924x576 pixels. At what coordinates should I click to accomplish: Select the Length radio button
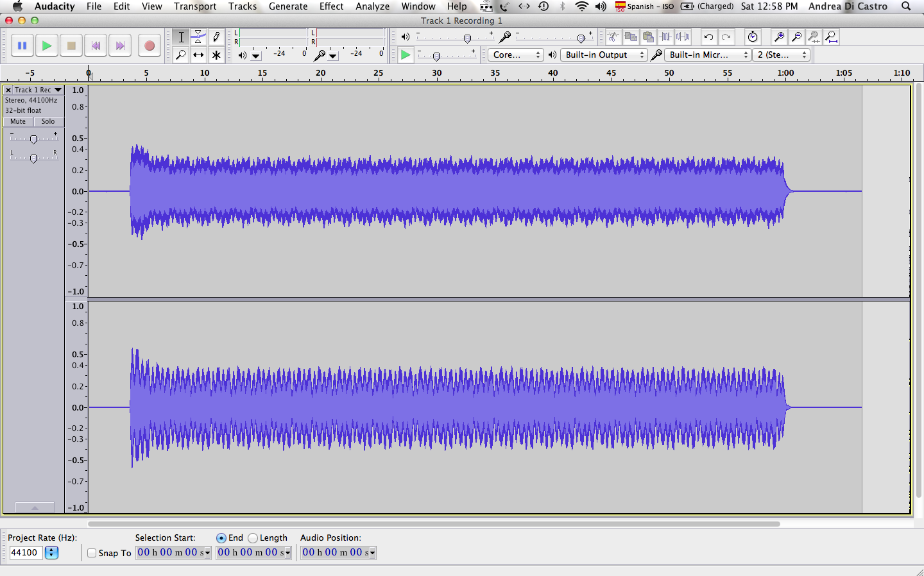coord(253,538)
